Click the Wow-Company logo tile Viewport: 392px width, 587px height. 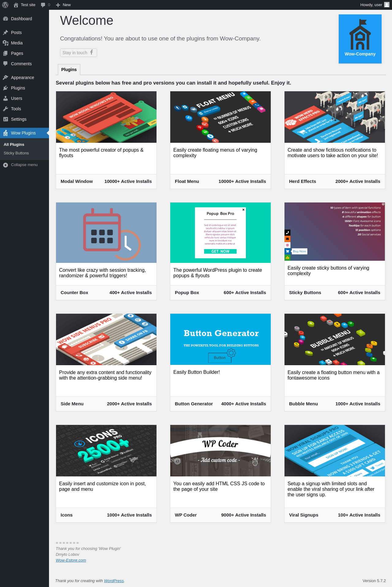click(360, 39)
